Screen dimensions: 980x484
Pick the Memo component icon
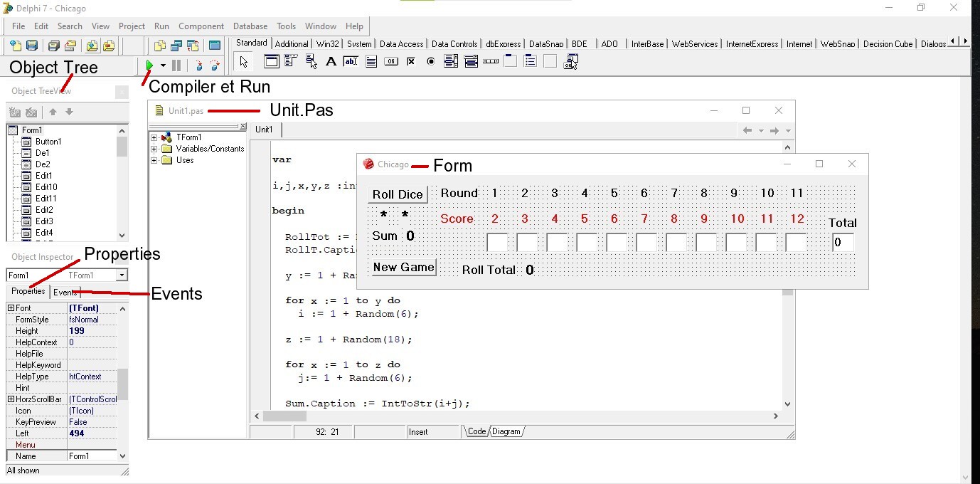click(371, 62)
